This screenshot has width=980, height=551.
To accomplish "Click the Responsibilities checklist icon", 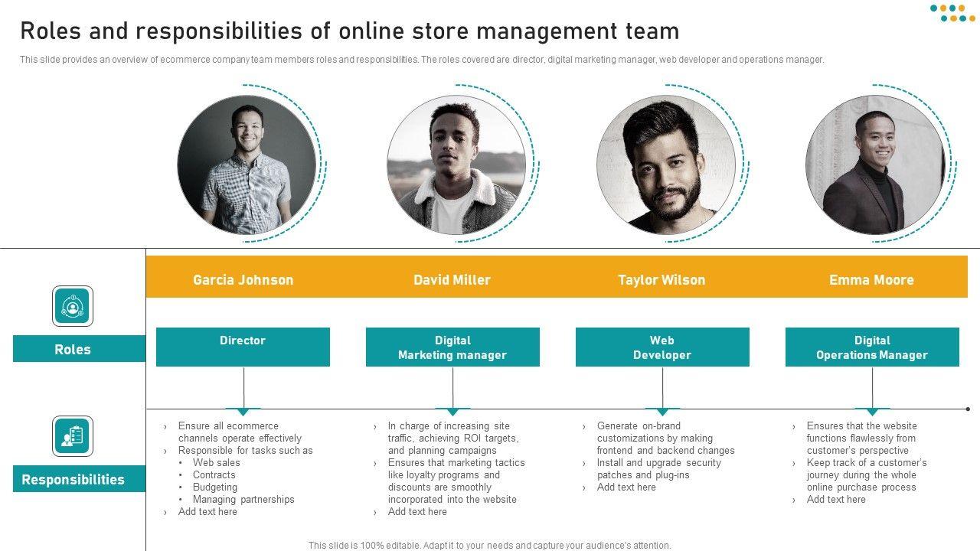I will 73,436.
